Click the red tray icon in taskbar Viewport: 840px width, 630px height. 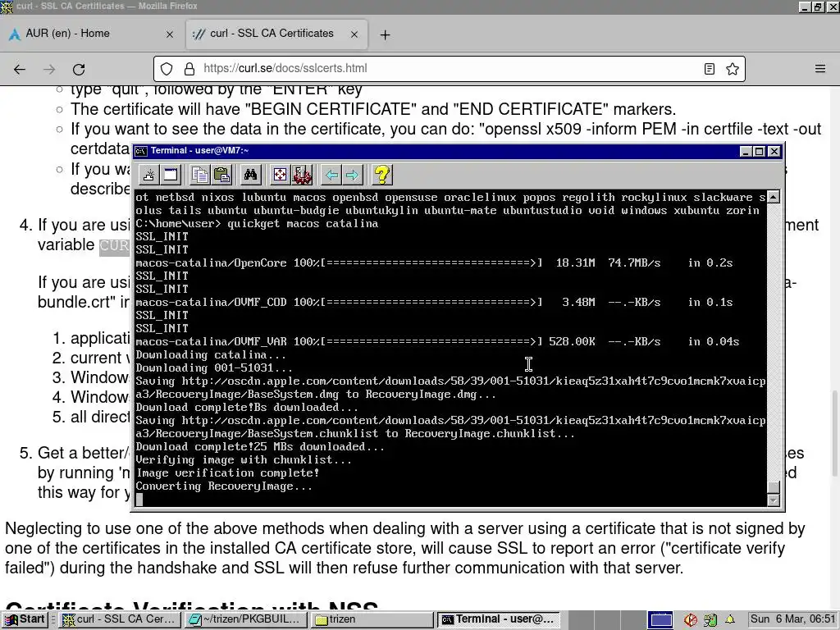click(x=691, y=620)
